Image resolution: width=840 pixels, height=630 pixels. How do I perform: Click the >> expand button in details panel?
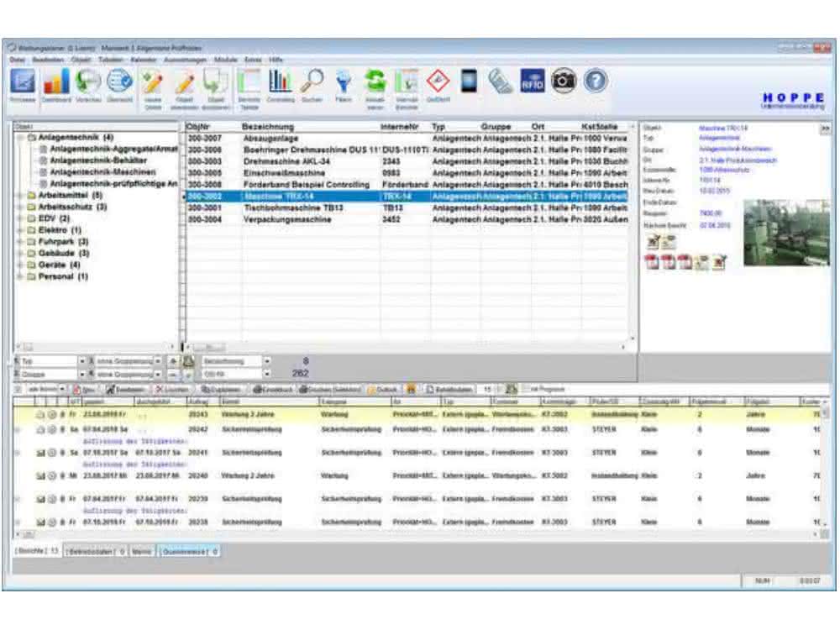point(825,129)
